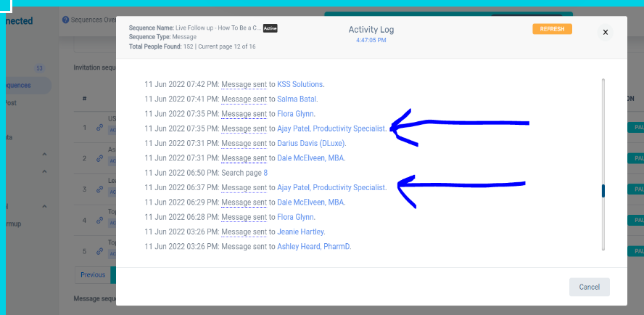Click 'Total People Found: 152' text
The height and width of the screenshot is (315, 644).
click(x=162, y=46)
